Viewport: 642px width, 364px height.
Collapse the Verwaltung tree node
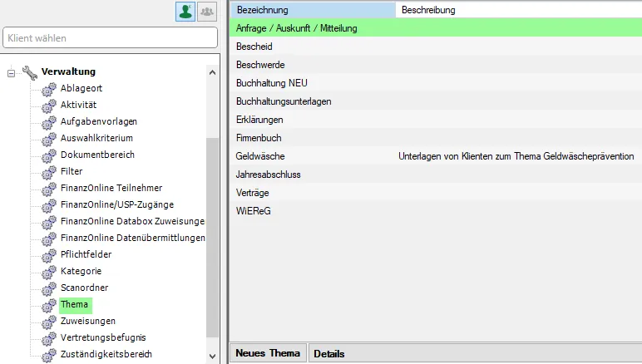point(11,73)
